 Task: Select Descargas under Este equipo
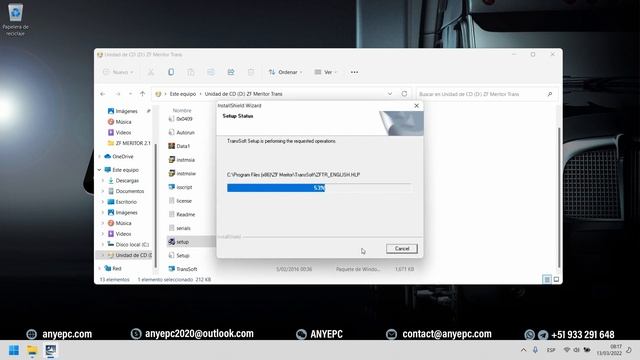point(127,180)
